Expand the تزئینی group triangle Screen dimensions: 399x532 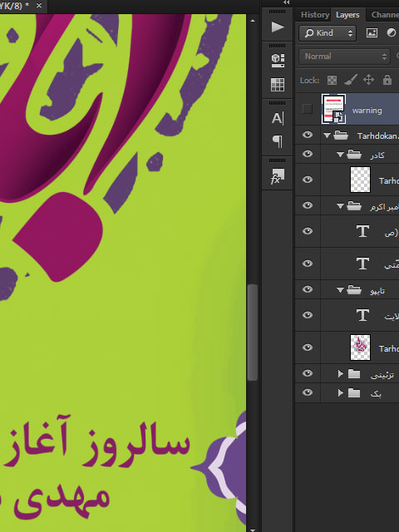tap(340, 373)
